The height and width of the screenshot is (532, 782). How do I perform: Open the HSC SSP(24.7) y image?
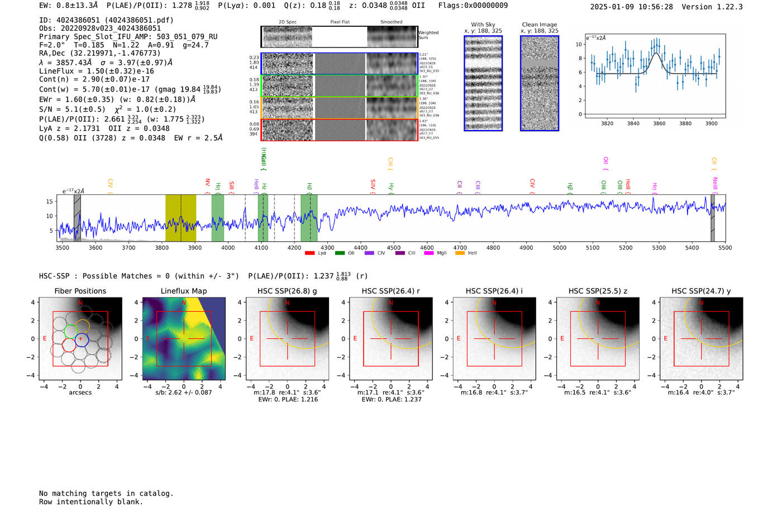coord(701,339)
